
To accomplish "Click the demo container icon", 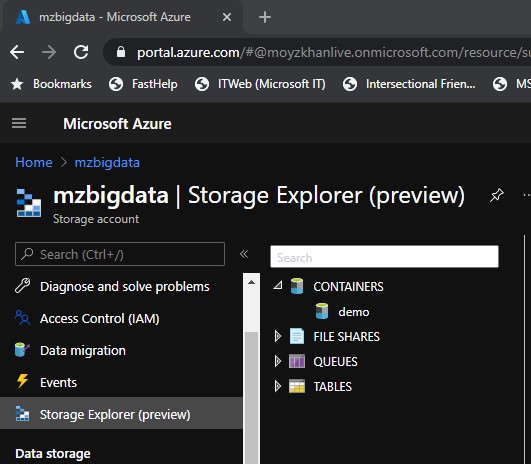I will (x=322, y=311).
